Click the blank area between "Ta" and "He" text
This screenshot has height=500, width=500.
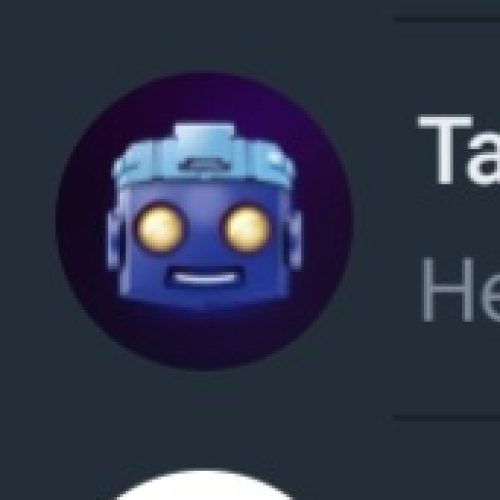coord(459,220)
